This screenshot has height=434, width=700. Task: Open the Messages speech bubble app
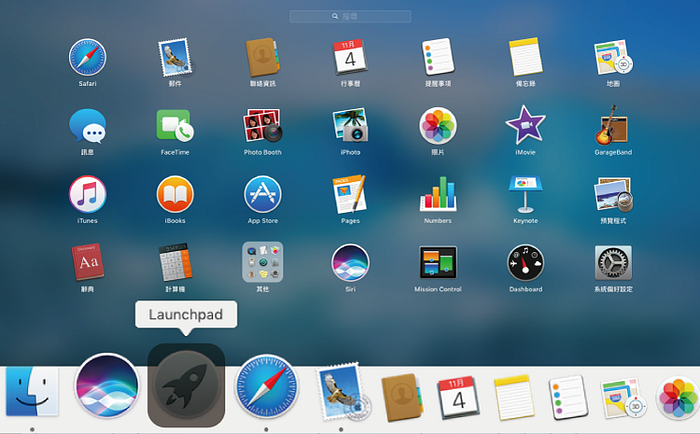click(88, 126)
